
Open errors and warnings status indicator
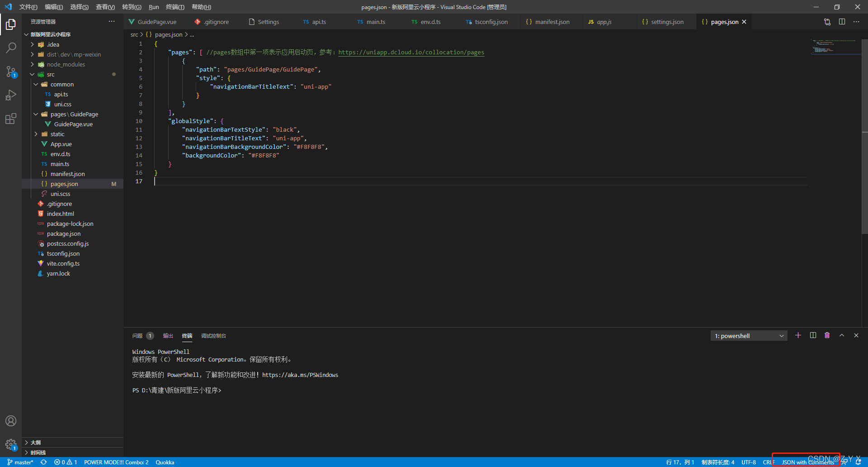[66, 462]
